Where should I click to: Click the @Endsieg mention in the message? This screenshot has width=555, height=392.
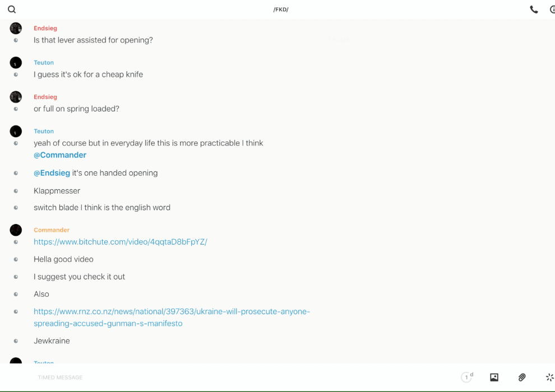[x=52, y=173]
